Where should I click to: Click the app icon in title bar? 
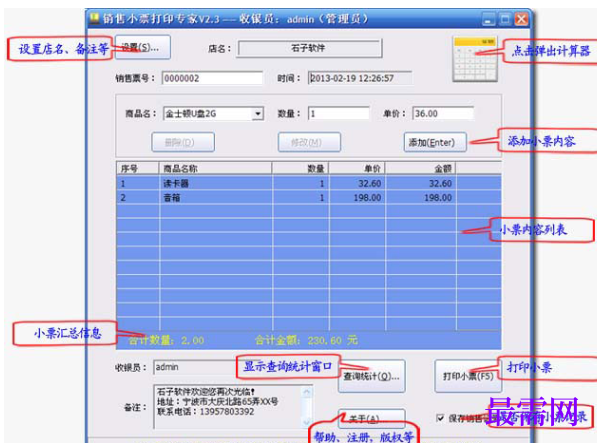tap(94, 18)
